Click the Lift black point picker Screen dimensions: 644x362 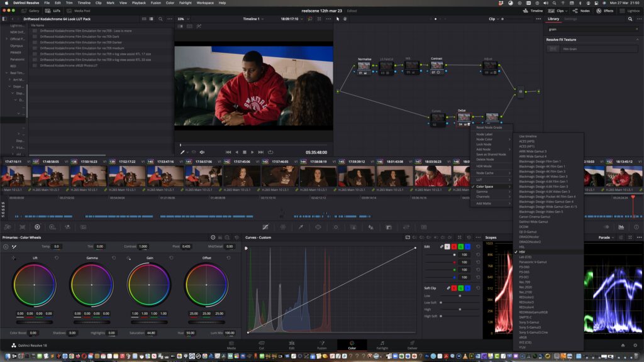click(x=14, y=258)
